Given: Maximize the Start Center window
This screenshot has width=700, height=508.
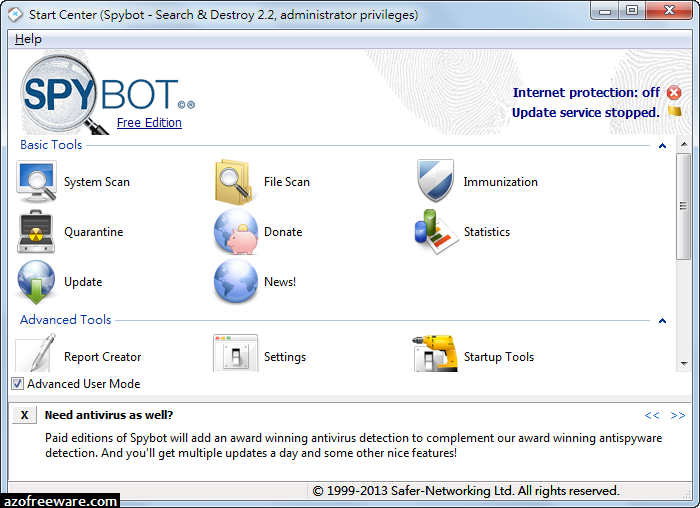Looking at the screenshot, I should pyautogui.click(x=632, y=11).
